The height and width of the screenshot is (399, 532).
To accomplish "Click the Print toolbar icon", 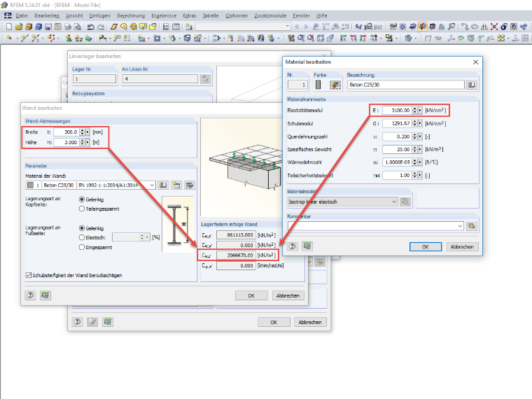I will point(67,27).
